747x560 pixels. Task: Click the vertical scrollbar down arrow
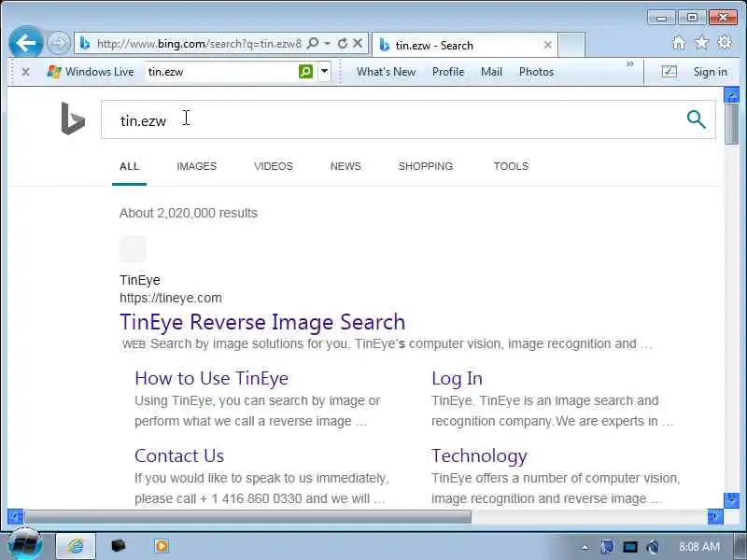pos(731,500)
